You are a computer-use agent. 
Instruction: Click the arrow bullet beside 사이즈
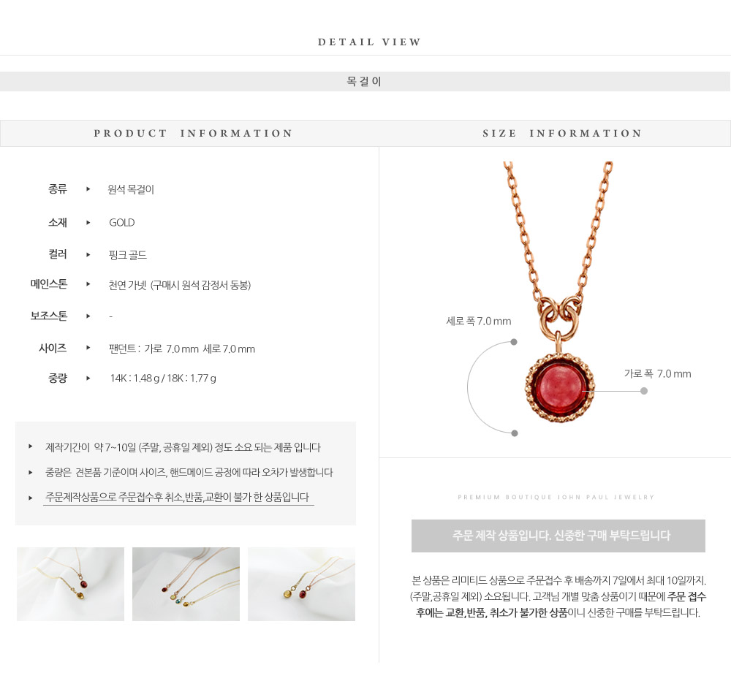point(88,348)
